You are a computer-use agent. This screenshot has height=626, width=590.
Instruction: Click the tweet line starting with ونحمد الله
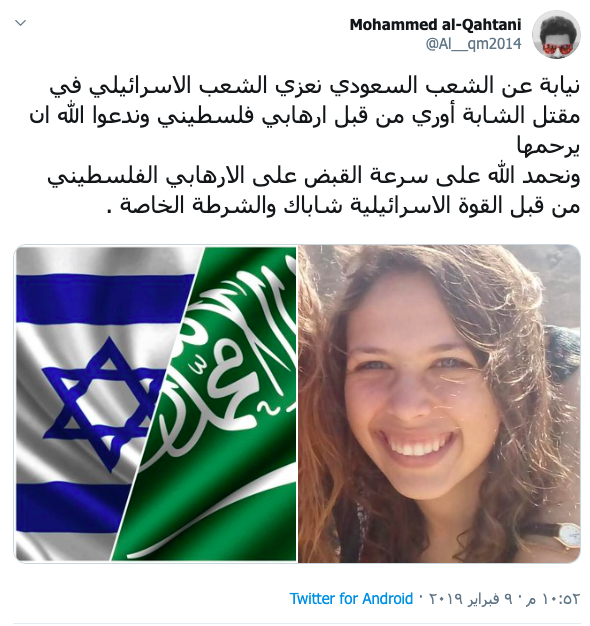point(314,176)
